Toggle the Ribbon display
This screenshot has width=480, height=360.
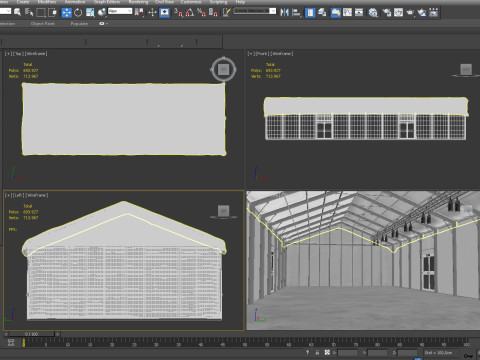coord(336,13)
